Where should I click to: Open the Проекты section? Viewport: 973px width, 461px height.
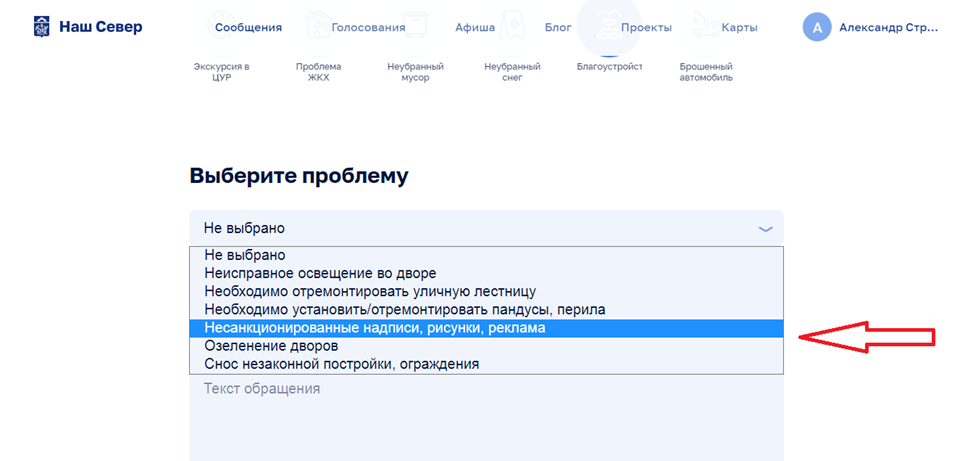645,27
